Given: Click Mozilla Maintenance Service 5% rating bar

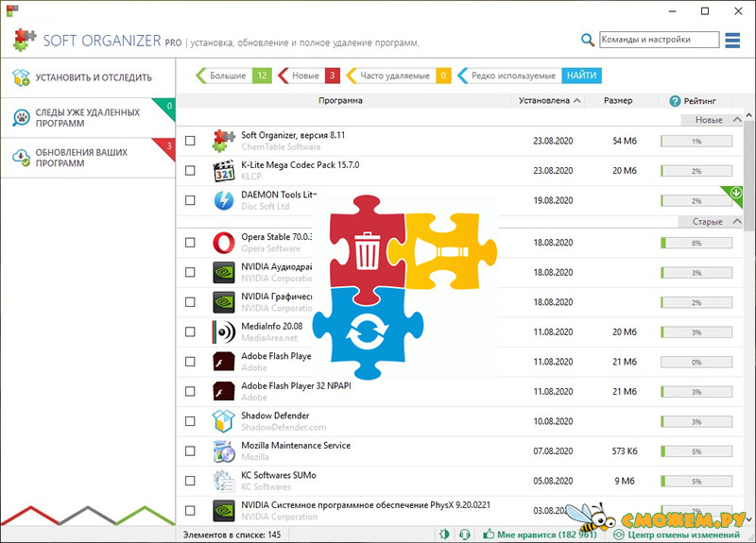Looking at the screenshot, I should pyautogui.click(x=696, y=451).
